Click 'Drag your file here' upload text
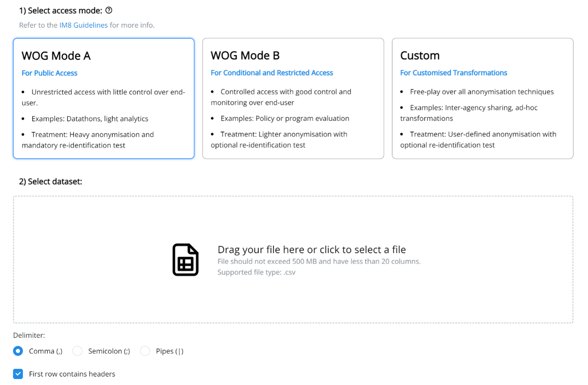Viewport: 588px width, 385px height. coord(312,250)
